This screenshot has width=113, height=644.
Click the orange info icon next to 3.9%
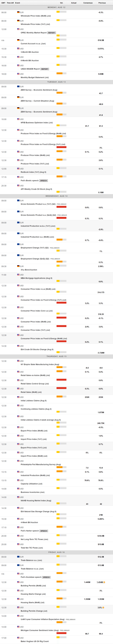103,608
